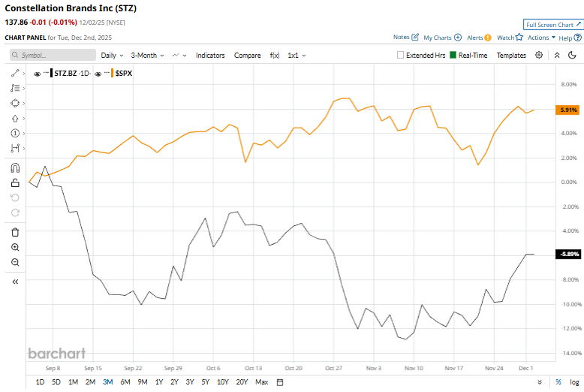Image resolution: width=584 pixels, height=392 pixels.
Task: Open the Templates menu
Action: coord(511,55)
